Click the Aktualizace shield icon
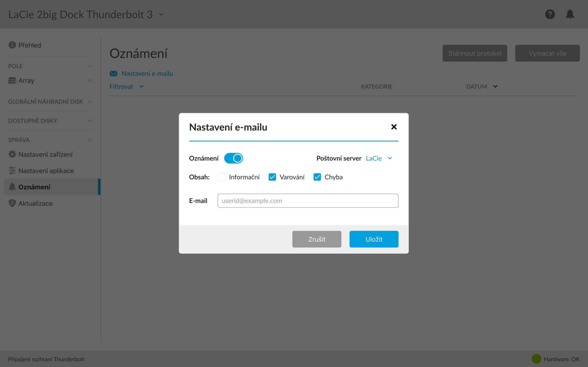This screenshot has height=367, width=588. [x=12, y=203]
